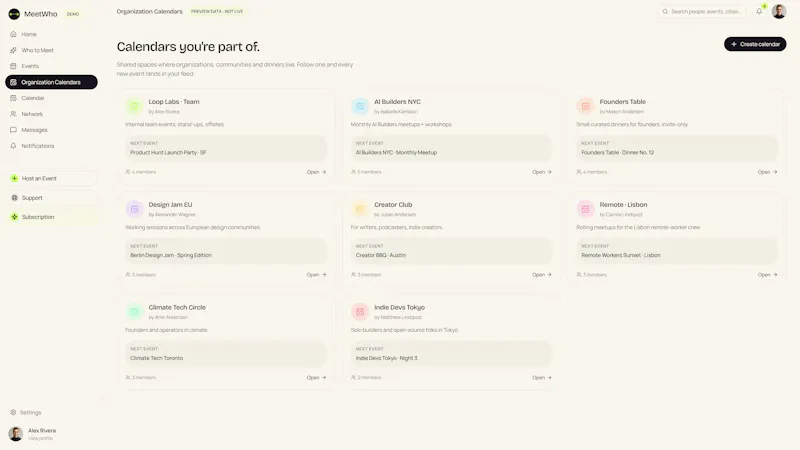Click the Settings gear icon
This screenshot has height=450, width=800.
(x=13, y=412)
